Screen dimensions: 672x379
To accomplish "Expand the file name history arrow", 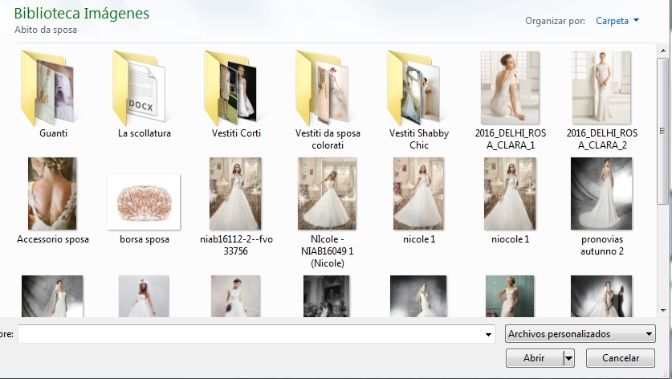I will tap(488, 334).
